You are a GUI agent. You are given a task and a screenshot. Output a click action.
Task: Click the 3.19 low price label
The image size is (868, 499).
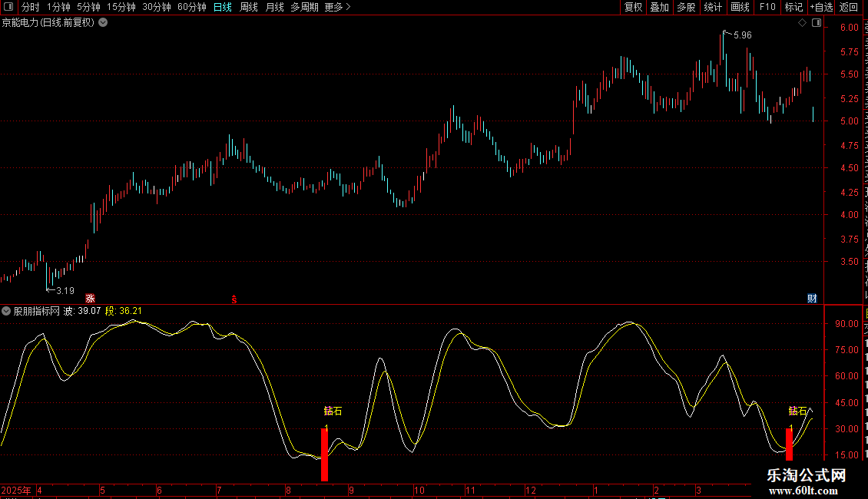click(65, 291)
